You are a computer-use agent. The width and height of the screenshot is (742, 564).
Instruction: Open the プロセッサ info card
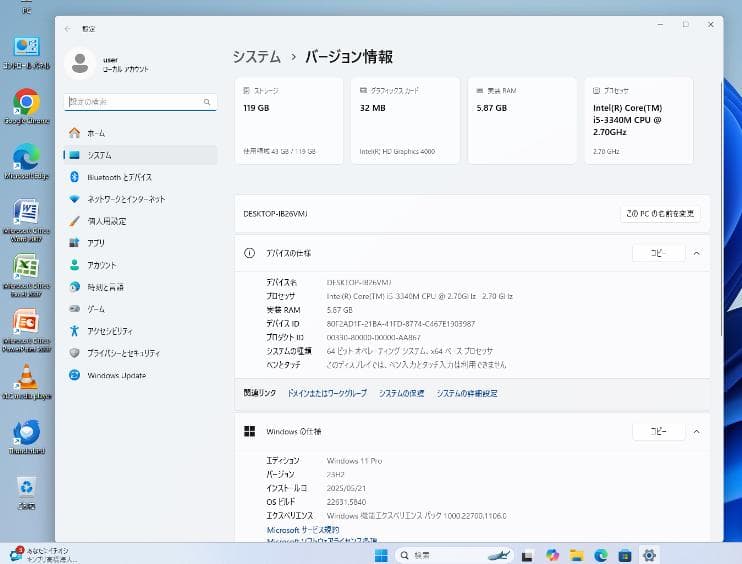coord(639,121)
